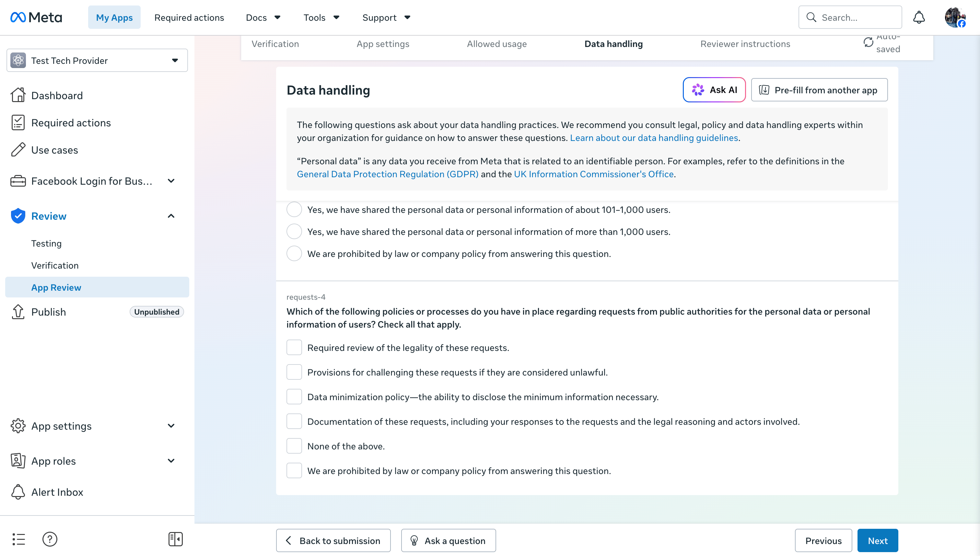Click the Required actions checklist icon in the sidebar
Viewport: 980px width, 556px height.
click(18, 122)
